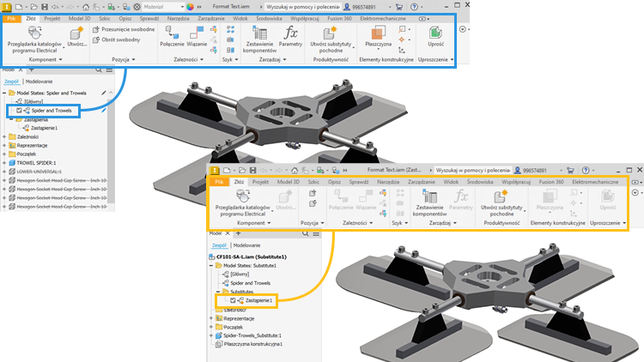The height and width of the screenshot is (362, 644).
Task: Open Przeglądarka katalogów Electrical in upper window
Action: click(34, 39)
